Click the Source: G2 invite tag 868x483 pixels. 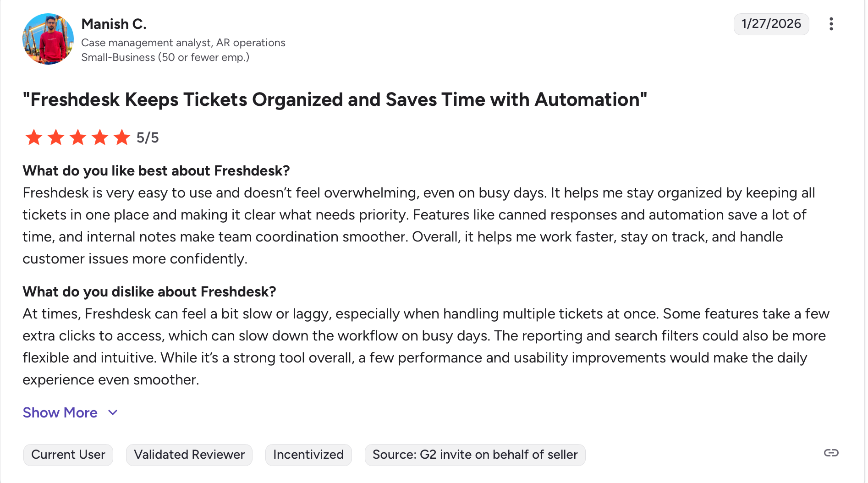pos(475,455)
